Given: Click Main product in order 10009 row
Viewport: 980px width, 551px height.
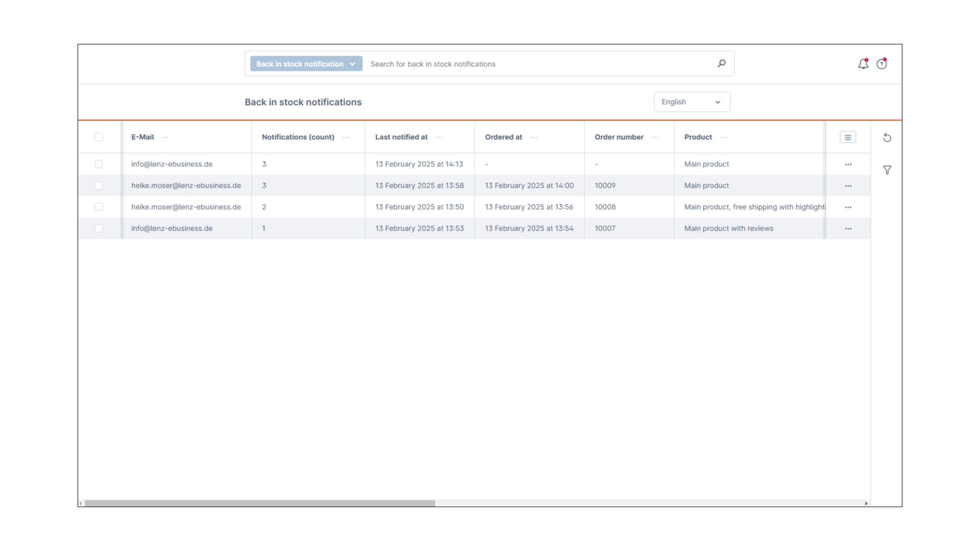Looking at the screenshot, I should [x=706, y=185].
